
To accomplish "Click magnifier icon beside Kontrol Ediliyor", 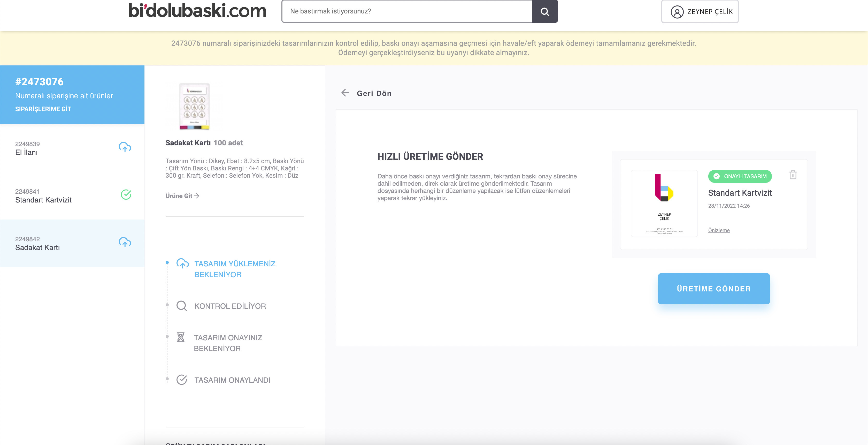I will (182, 306).
